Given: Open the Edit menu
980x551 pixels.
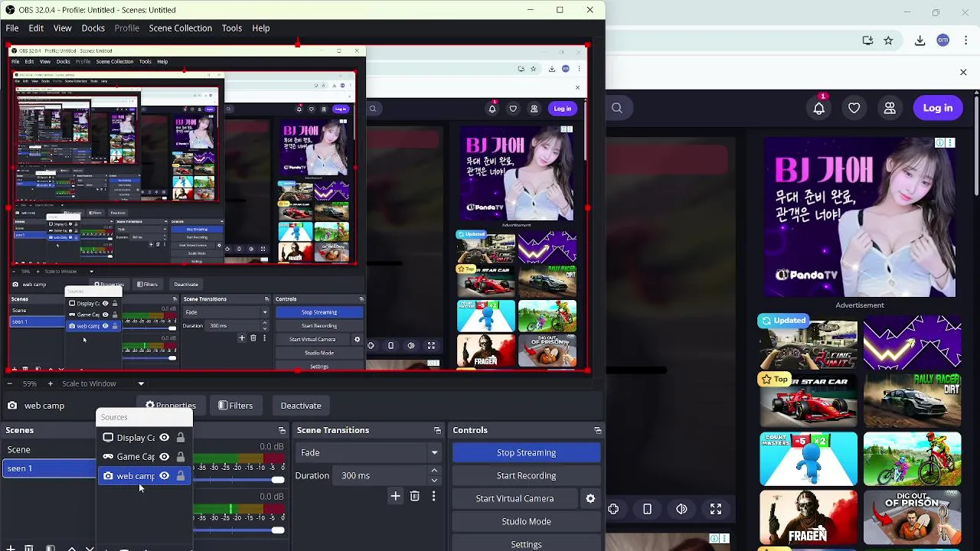Looking at the screenshot, I should click(36, 28).
